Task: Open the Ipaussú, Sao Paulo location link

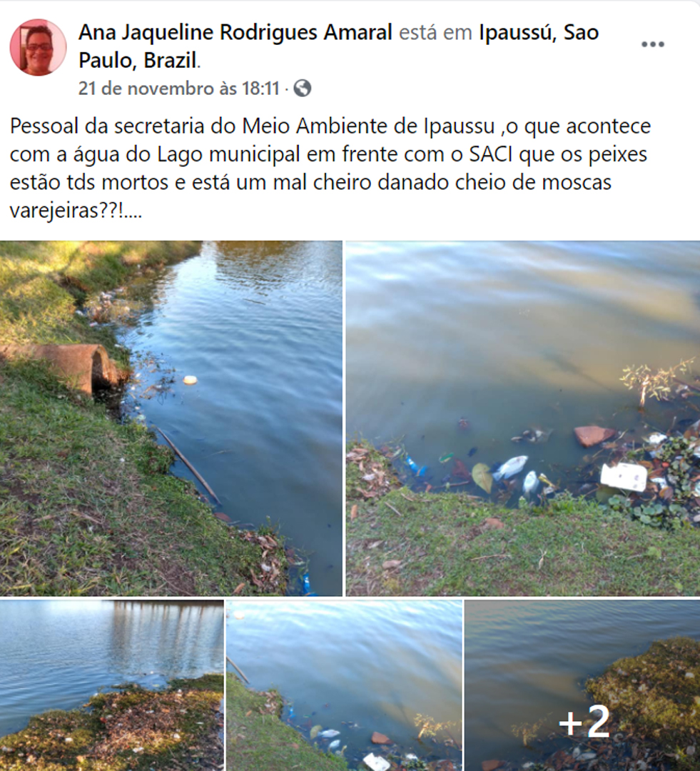Action: pyautogui.click(x=339, y=46)
